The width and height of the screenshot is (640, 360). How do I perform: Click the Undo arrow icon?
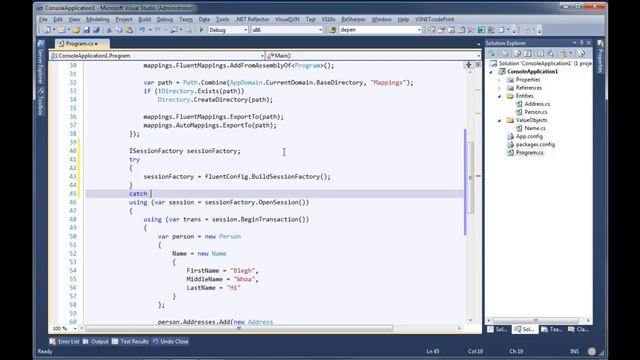pos(142,30)
